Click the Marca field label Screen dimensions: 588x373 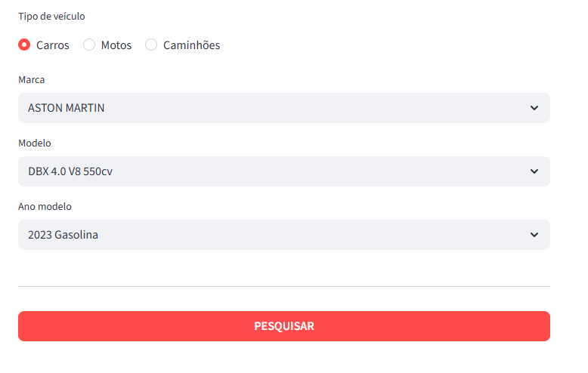click(32, 79)
